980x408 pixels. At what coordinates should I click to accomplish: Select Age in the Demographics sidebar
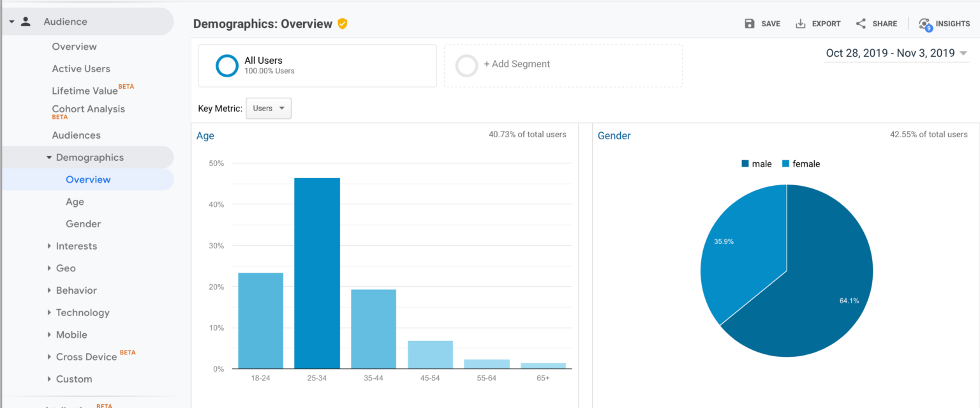[x=75, y=201]
